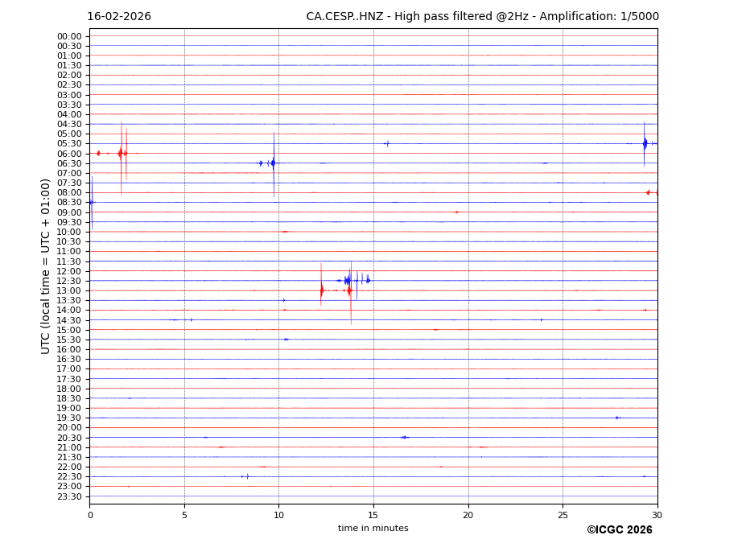Click the small blue event on 20:30 trace
The image size is (746, 560).
click(x=404, y=437)
